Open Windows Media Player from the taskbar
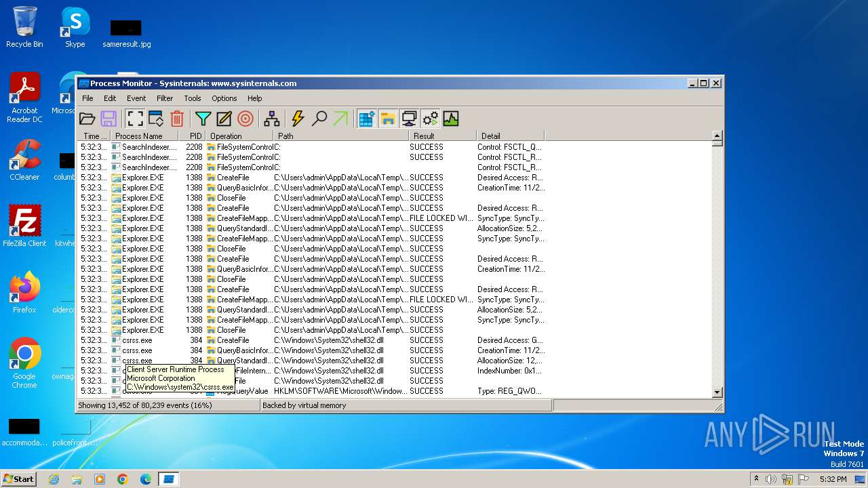Screen dimensions: 868x488 pyautogui.click(x=100, y=479)
